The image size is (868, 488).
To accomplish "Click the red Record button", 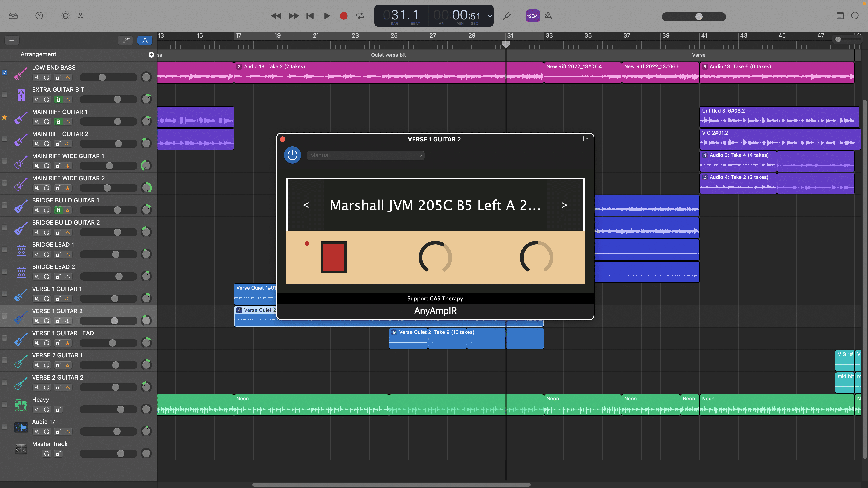I will (x=344, y=16).
